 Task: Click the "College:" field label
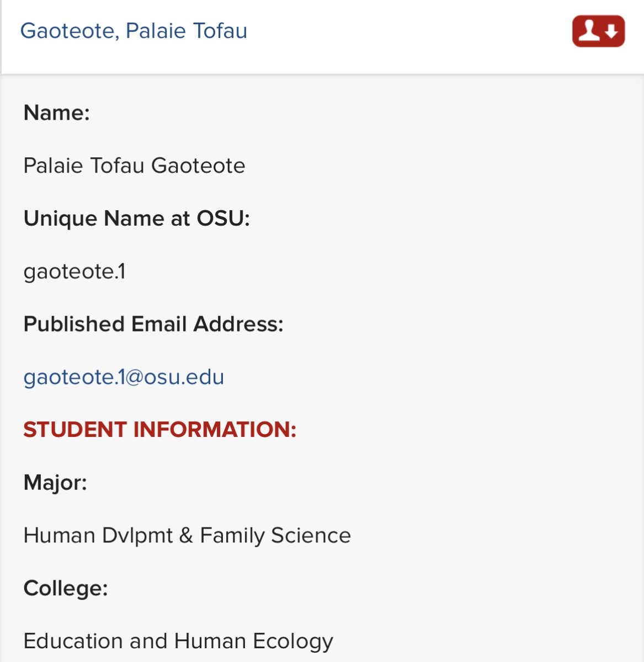[x=66, y=588]
